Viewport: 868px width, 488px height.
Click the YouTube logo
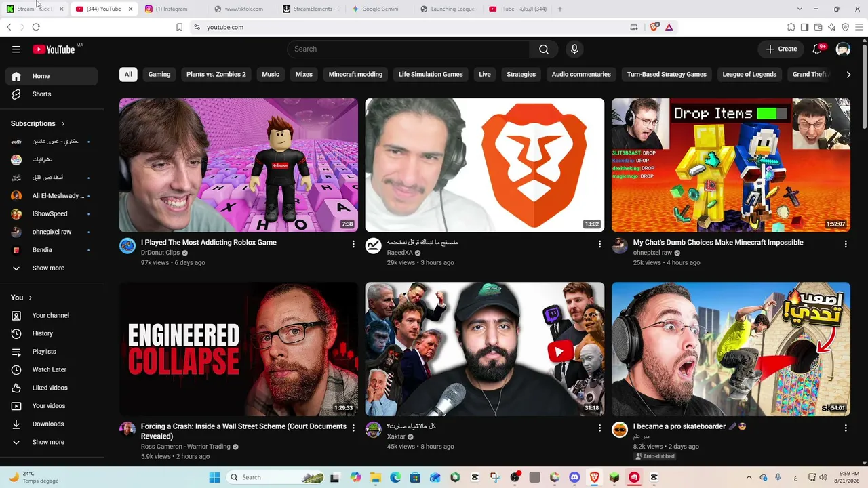54,49
